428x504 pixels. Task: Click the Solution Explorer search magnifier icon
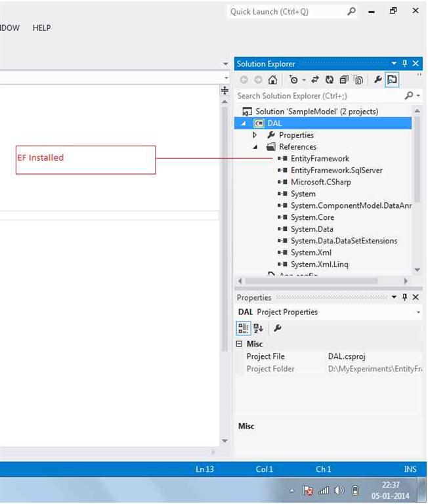coord(409,95)
